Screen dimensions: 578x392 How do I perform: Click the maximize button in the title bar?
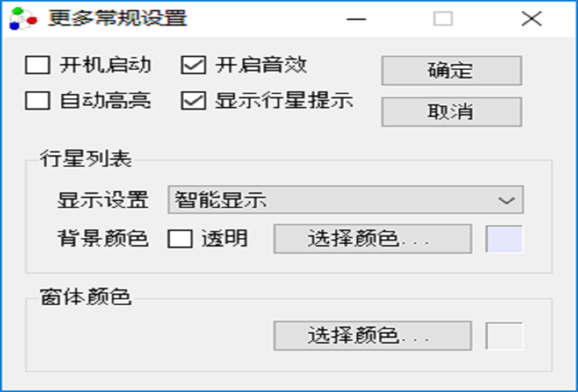(x=443, y=19)
